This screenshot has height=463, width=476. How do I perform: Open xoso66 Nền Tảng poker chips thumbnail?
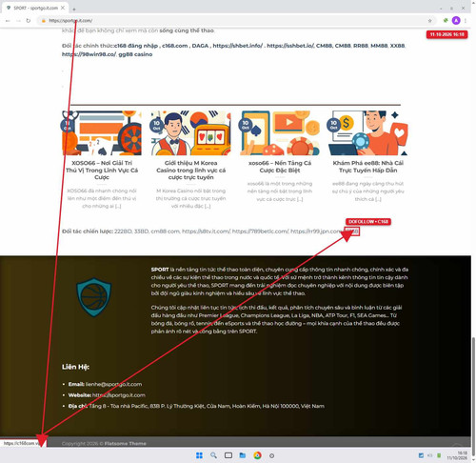click(x=280, y=132)
